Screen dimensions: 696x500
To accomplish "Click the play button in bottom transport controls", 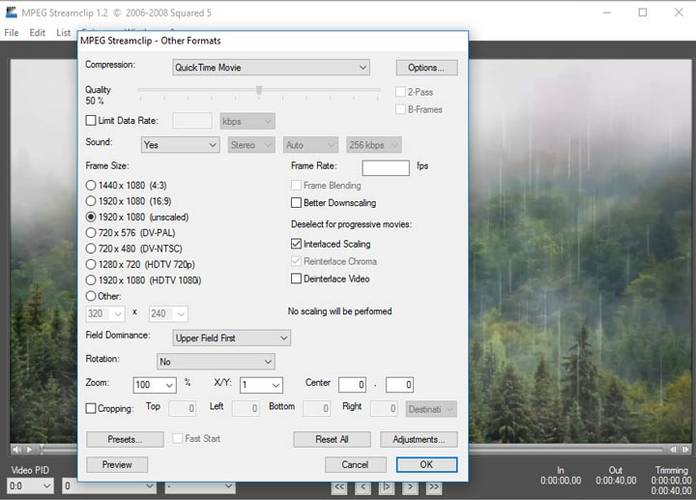I will (x=386, y=487).
